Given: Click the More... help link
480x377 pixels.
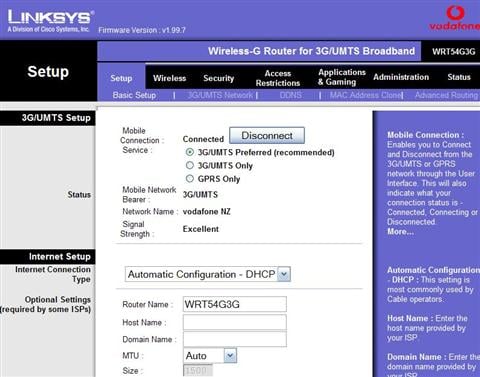Looking at the screenshot, I should (x=400, y=232).
